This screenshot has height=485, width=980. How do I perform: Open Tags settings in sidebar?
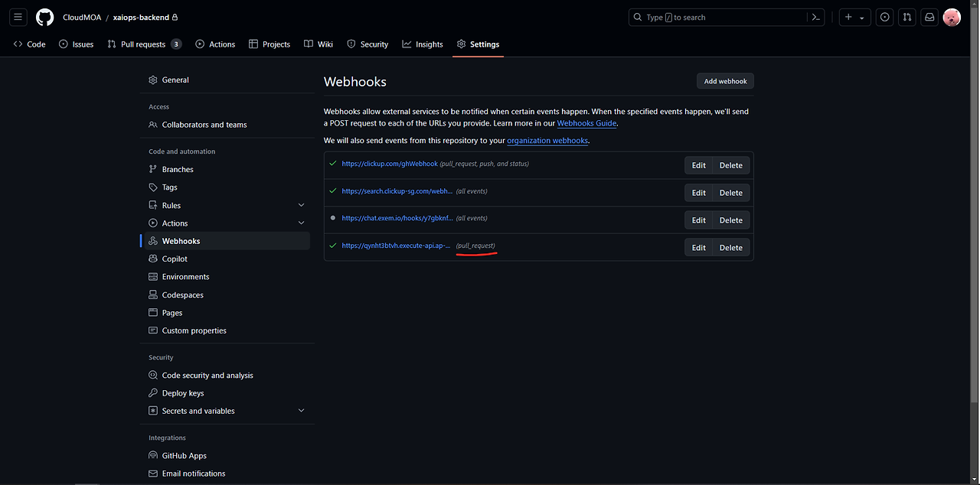pos(227,187)
